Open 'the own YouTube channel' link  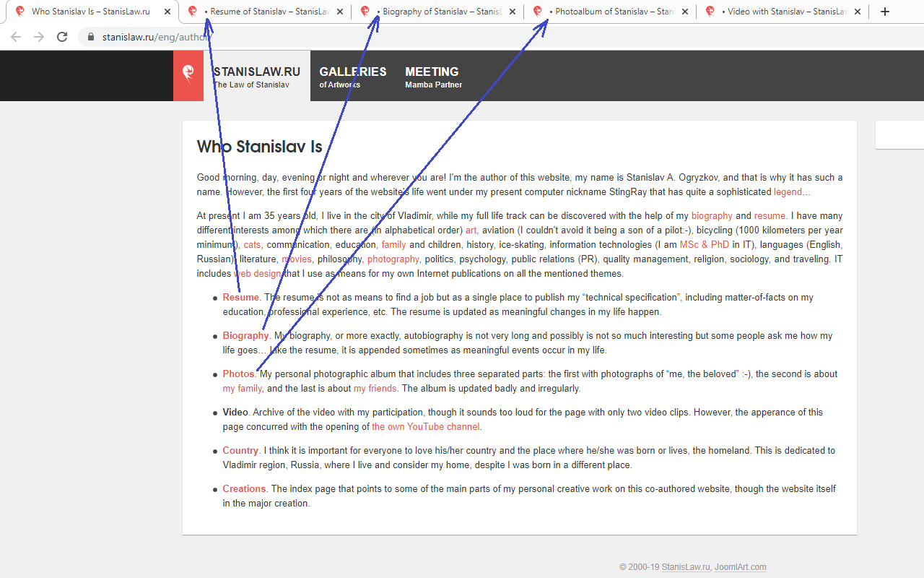click(x=426, y=427)
